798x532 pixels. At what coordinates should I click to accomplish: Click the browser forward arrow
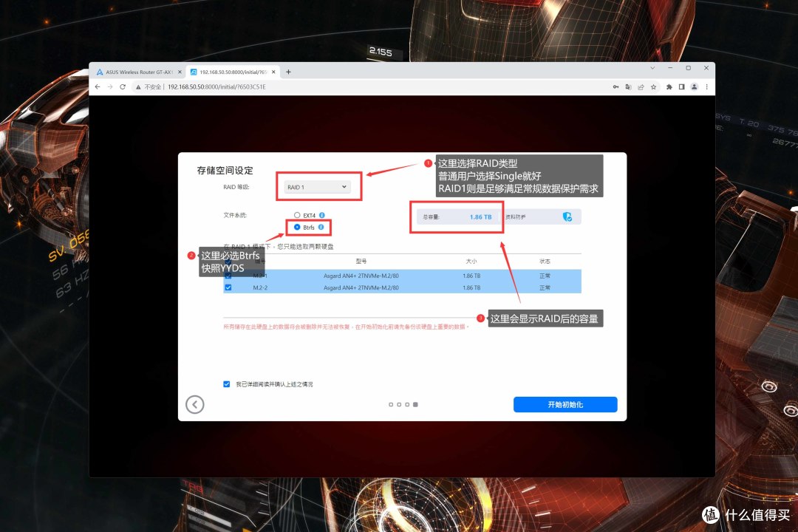pyautogui.click(x=110, y=86)
